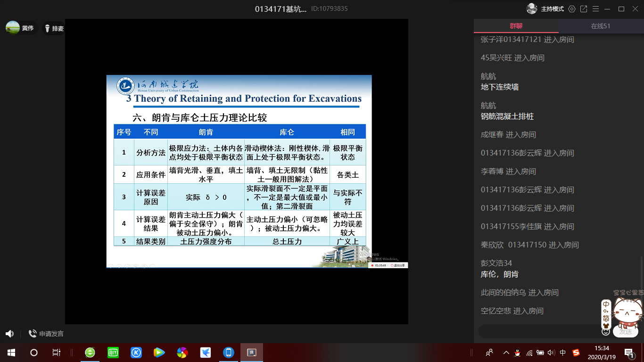The width and height of the screenshot is (644, 362).
Task: Click 申请发言 to request to speak
Action: 46,334
